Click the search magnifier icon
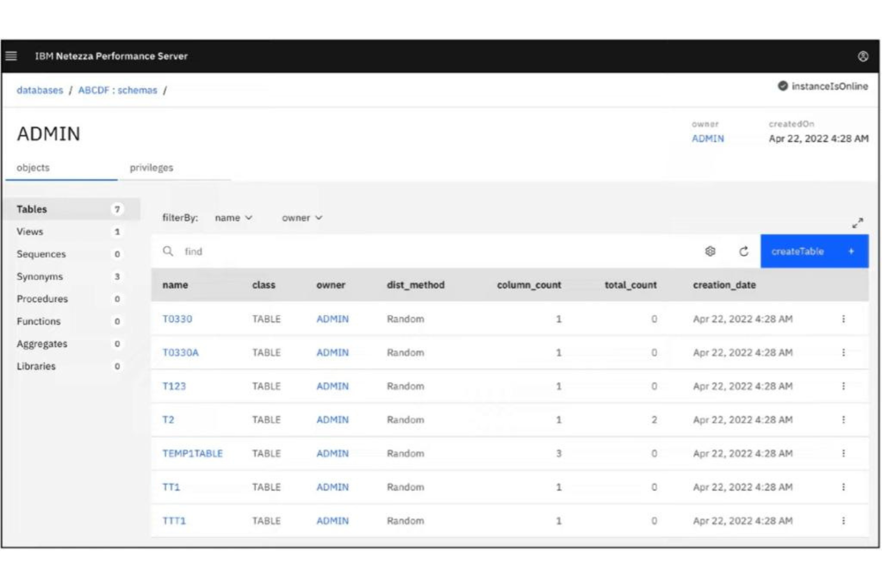 167,251
